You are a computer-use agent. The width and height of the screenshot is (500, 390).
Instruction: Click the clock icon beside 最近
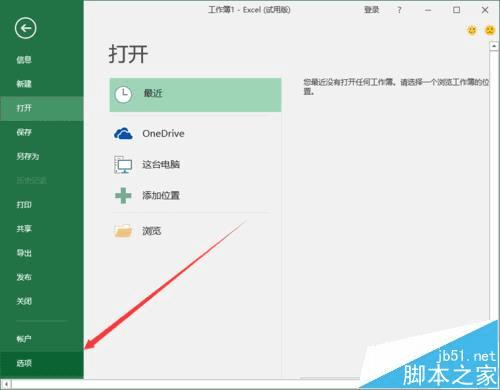123,94
